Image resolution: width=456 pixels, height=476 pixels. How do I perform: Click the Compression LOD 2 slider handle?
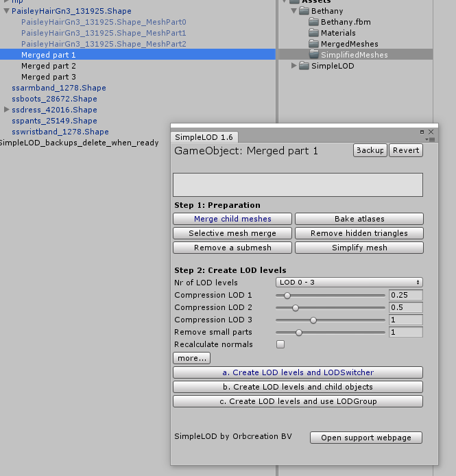tap(296, 308)
